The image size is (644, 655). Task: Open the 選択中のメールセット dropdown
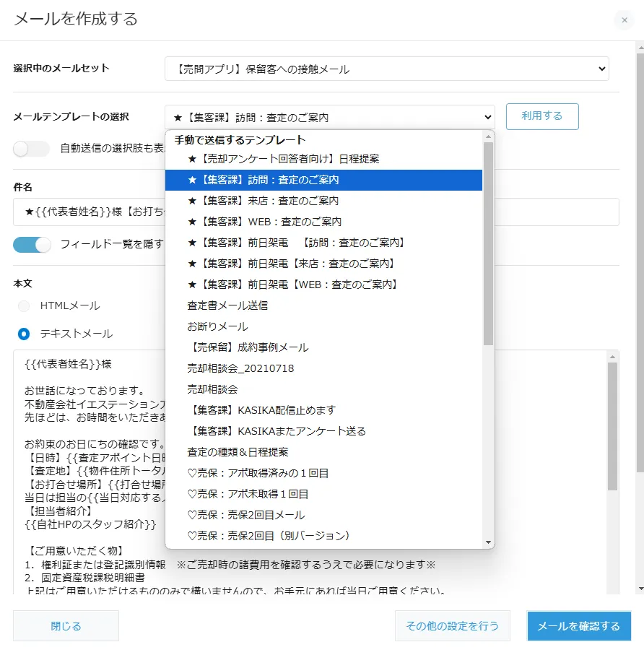386,69
